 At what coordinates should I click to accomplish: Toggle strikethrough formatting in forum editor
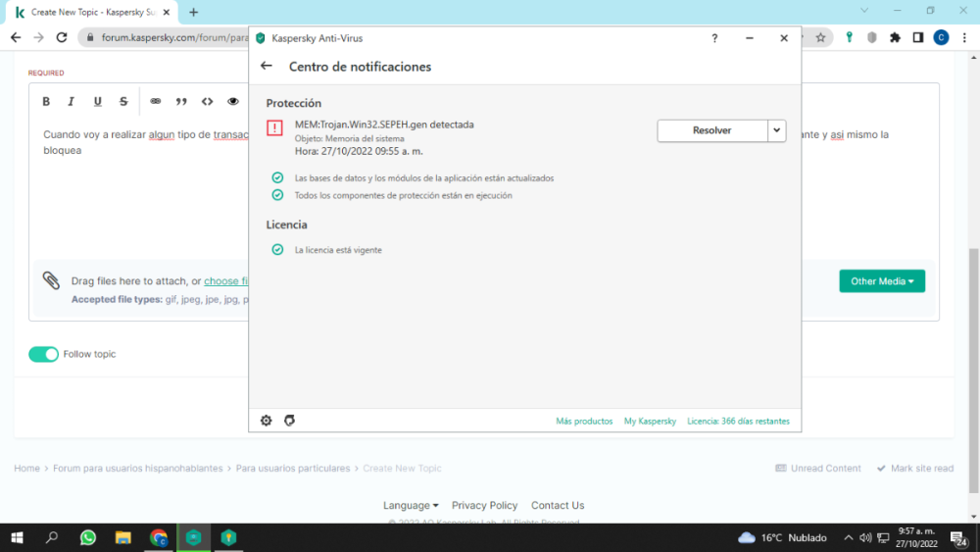coord(123,101)
